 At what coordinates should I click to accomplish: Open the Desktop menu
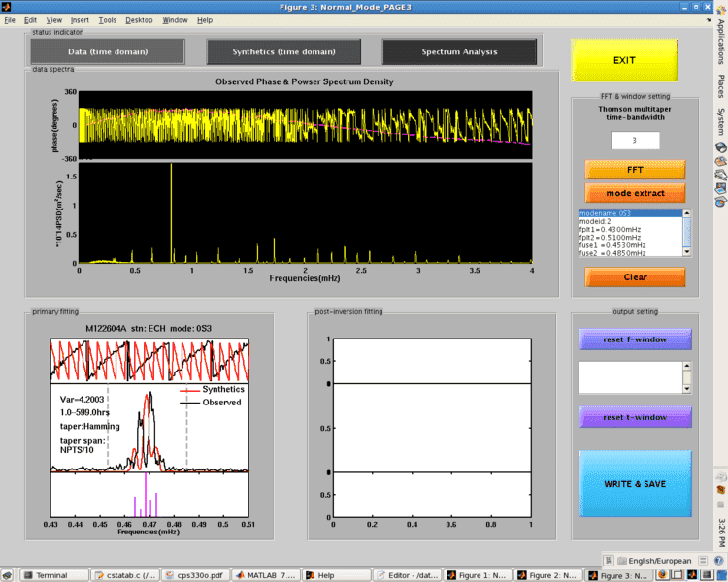tap(139, 20)
